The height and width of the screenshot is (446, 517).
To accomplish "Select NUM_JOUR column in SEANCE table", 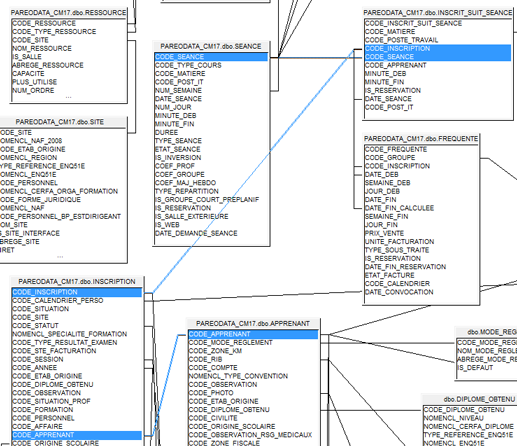I will (173, 107).
